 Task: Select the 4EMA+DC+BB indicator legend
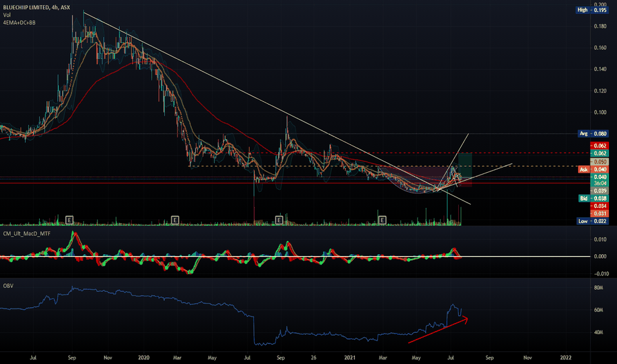click(x=19, y=23)
